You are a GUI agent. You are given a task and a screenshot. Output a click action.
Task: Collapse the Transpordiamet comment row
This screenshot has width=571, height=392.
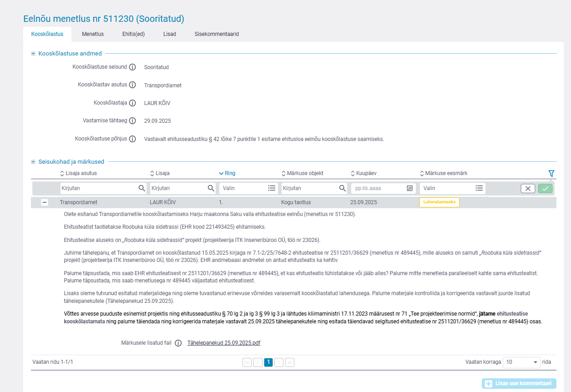tap(45, 202)
